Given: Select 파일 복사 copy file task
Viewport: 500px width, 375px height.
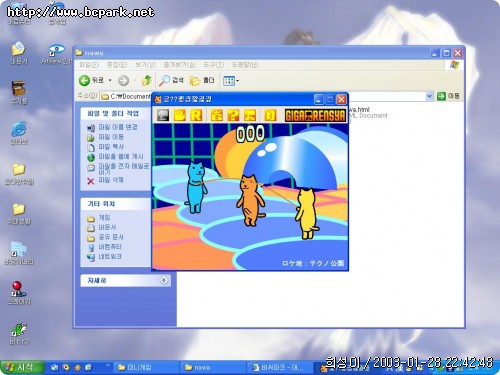Looking at the screenshot, I should tap(106, 147).
